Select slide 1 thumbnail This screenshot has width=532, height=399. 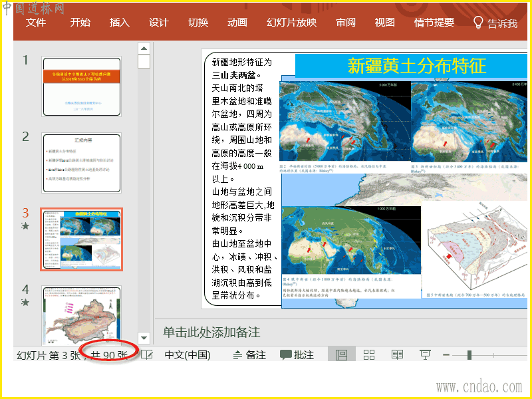81,86
